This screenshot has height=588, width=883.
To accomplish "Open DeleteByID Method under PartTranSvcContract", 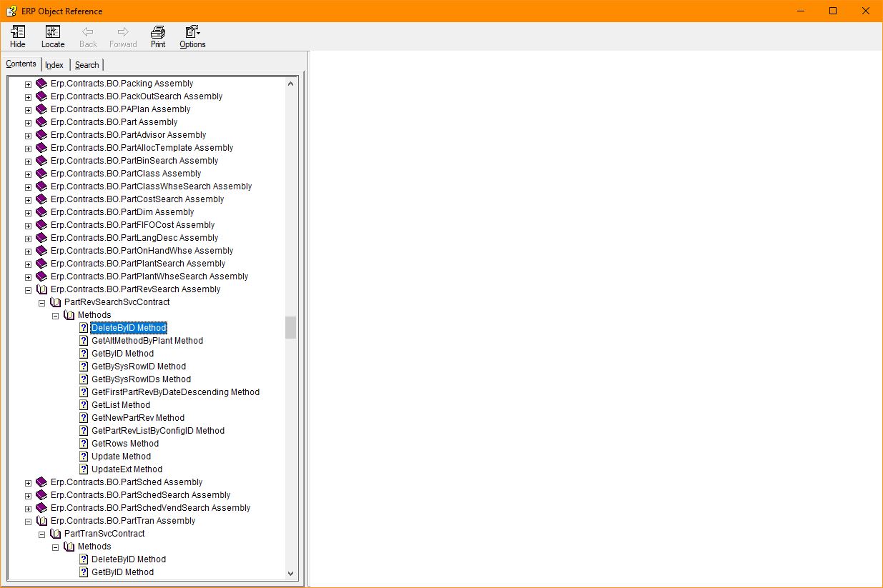I will (x=129, y=559).
